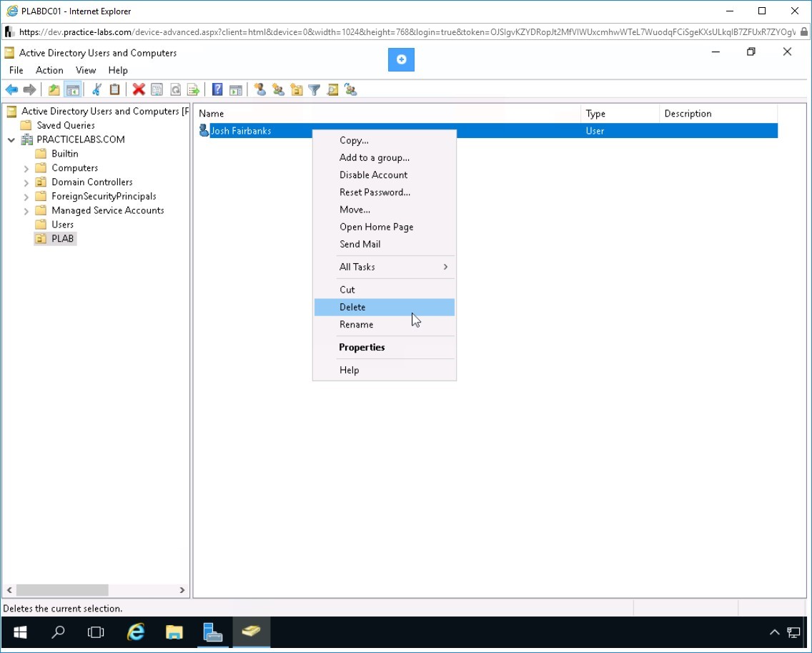Choose Help at the bottom of context menu

pyautogui.click(x=385, y=370)
